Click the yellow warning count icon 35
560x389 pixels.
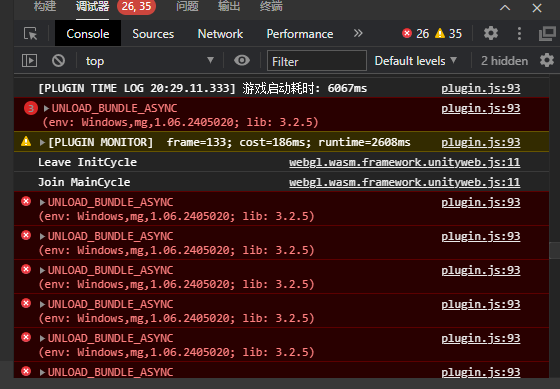click(x=440, y=33)
